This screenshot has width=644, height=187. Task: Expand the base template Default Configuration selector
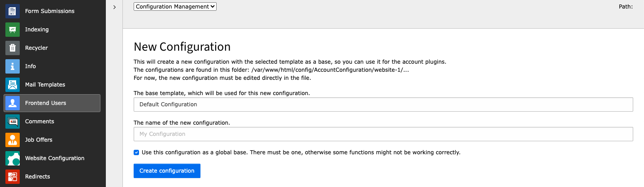(383, 104)
